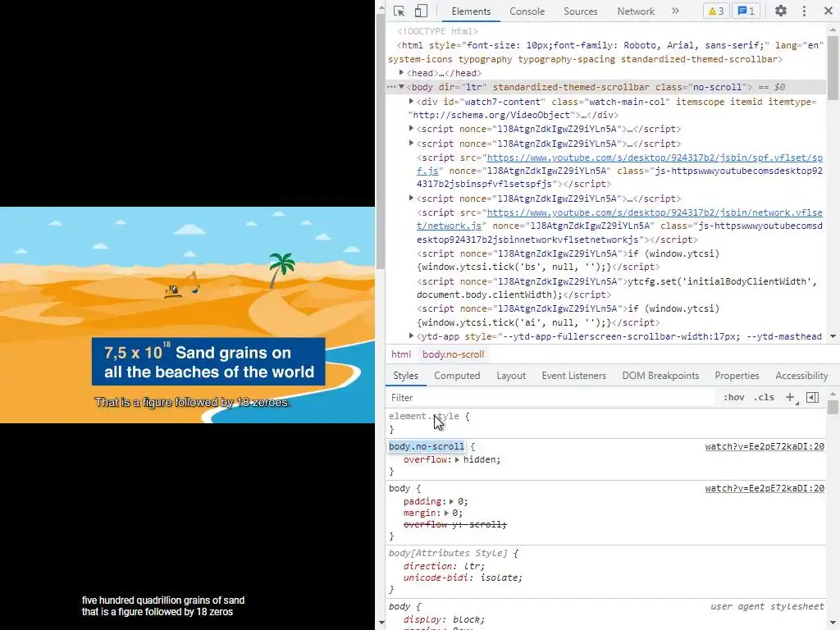Select html in the breadcrumb bar

coord(400,354)
